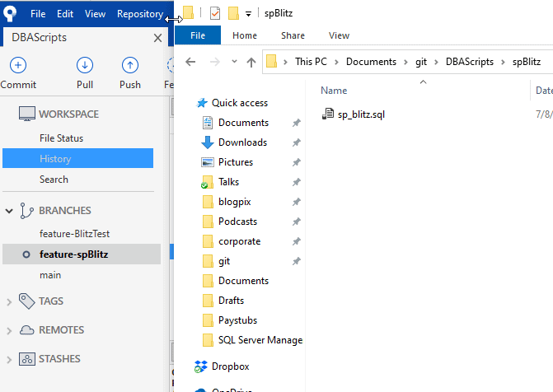Open the blogpix folder
Viewport: 553px width, 392px height.
click(235, 202)
